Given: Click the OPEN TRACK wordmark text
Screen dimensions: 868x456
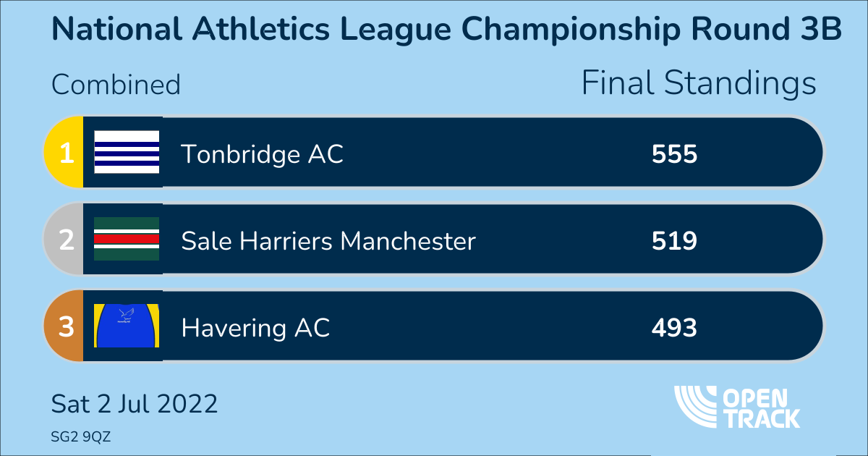Looking at the screenshot, I should tap(761, 408).
